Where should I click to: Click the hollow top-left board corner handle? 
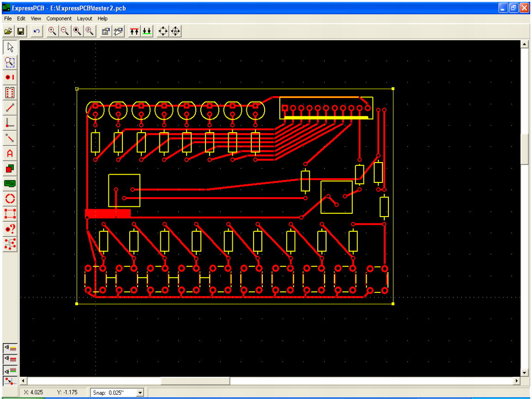77,89
